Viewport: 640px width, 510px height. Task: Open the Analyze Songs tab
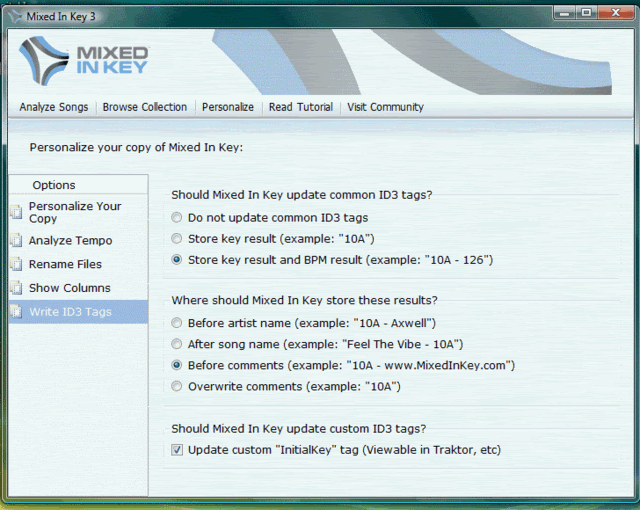tap(53, 107)
